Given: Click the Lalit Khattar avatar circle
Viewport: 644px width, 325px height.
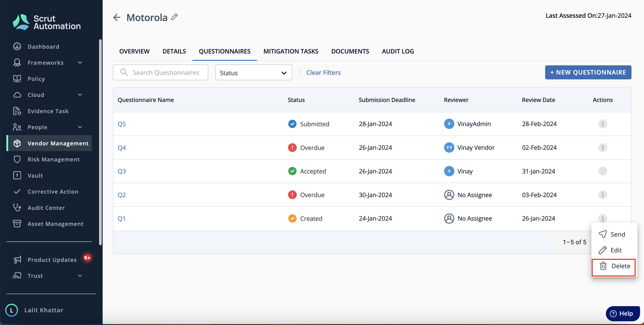Looking at the screenshot, I should tap(11, 310).
